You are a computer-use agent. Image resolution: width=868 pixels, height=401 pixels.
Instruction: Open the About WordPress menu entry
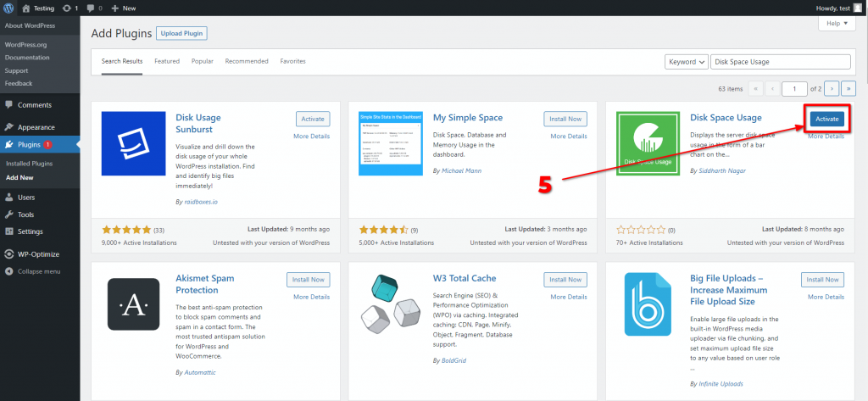tap(30, 26)
